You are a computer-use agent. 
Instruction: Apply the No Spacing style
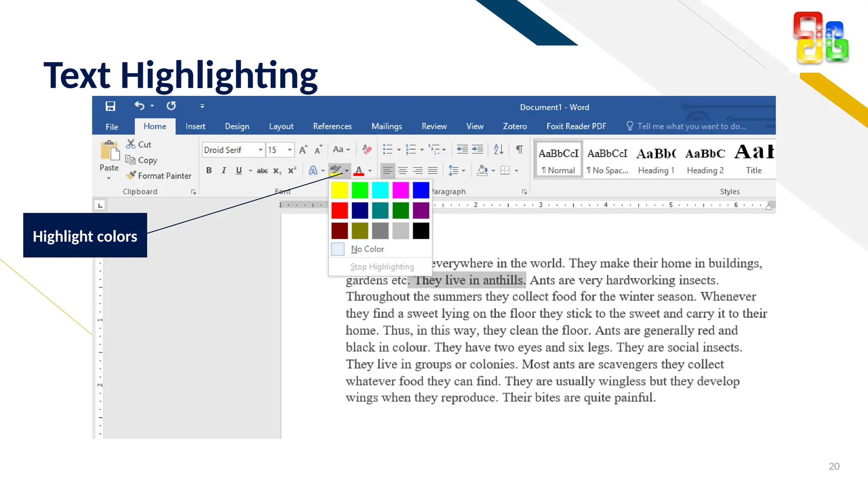click(x=607, y=160)
